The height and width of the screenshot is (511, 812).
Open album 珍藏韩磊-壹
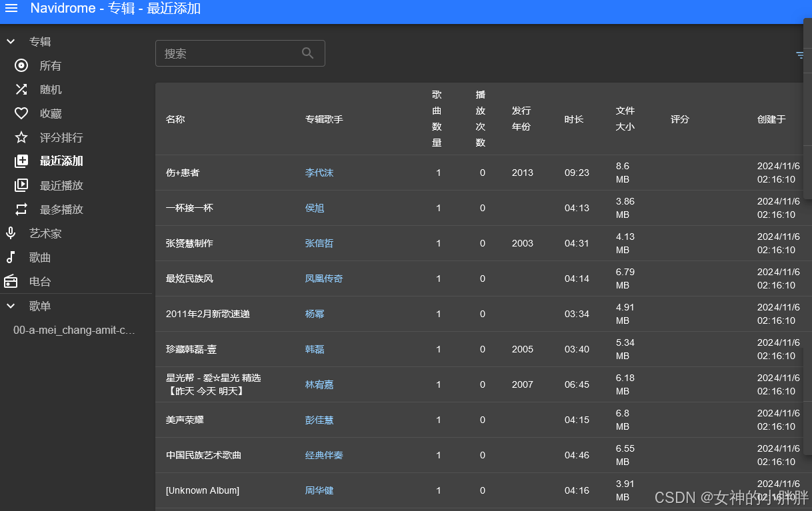(x=191, y=349)
